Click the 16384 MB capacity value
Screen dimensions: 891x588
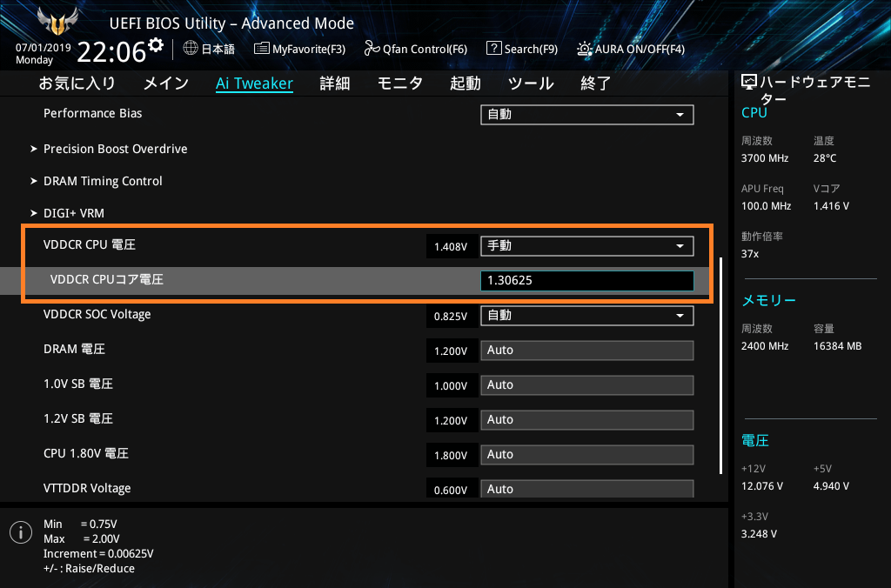point(838,346)
